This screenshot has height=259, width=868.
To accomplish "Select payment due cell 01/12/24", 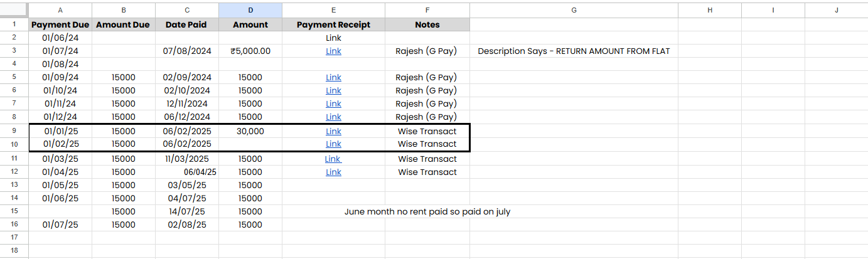I will coord(60,117).
